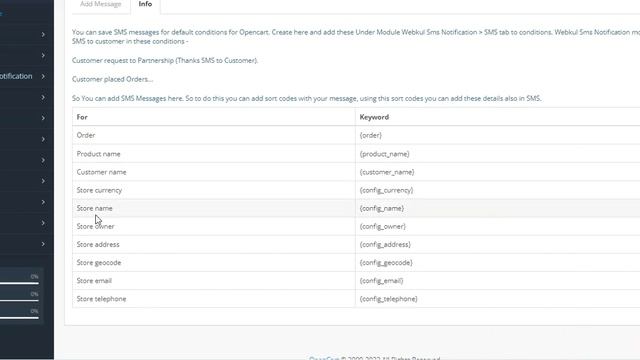Select the {order} keyword cell
The height and width of the screenshot is (360, 640).
[371, 135]
